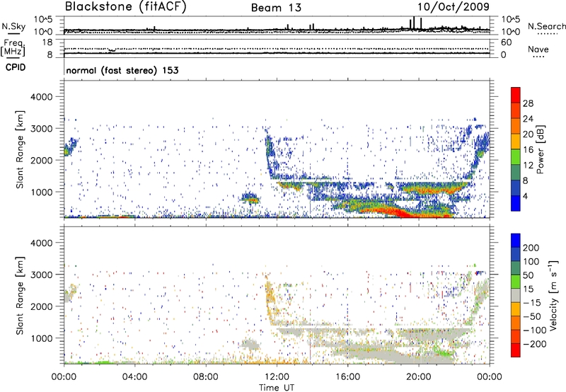Click the '50' label on Velocity color bar
This screenshot has height=392, width=566.
tap(529, 275)
